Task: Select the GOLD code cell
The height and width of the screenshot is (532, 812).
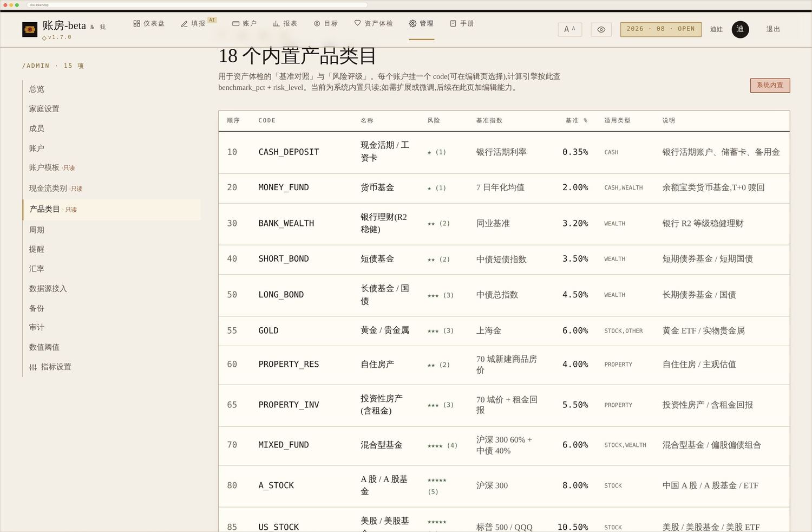Action: coord(269,330)
